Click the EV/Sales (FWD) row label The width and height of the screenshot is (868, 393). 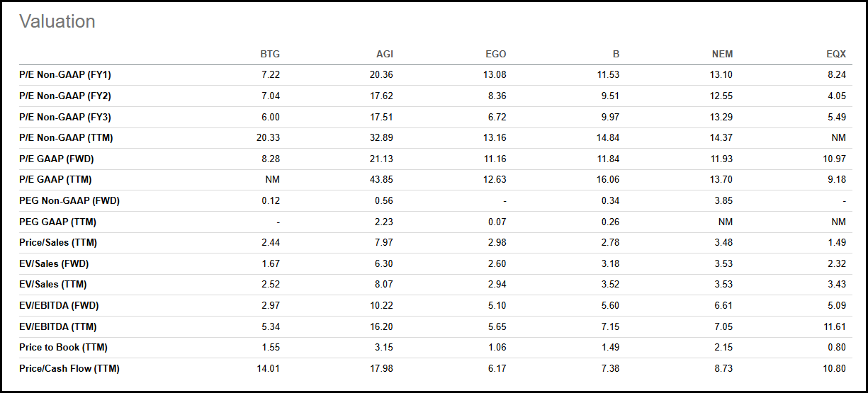tap(54, 264)
